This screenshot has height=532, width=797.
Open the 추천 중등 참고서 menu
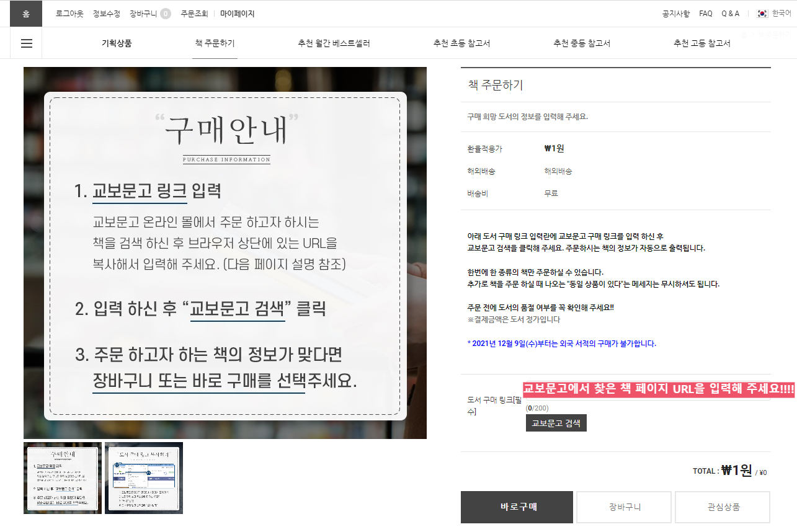pos(582,43)
